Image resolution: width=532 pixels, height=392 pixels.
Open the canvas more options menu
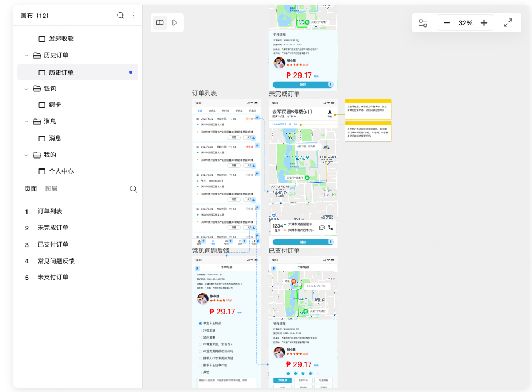point(133,16)
